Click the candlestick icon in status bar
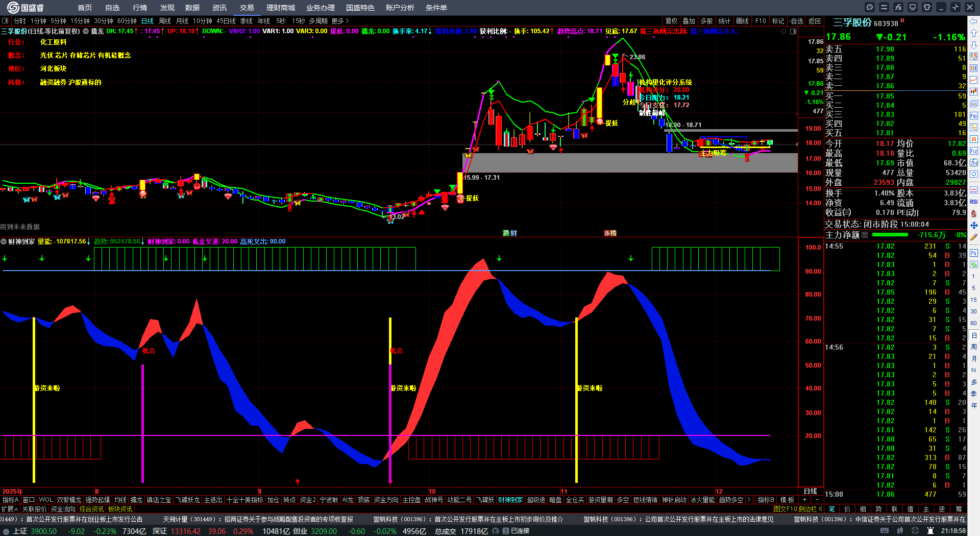 click(900, 531)
